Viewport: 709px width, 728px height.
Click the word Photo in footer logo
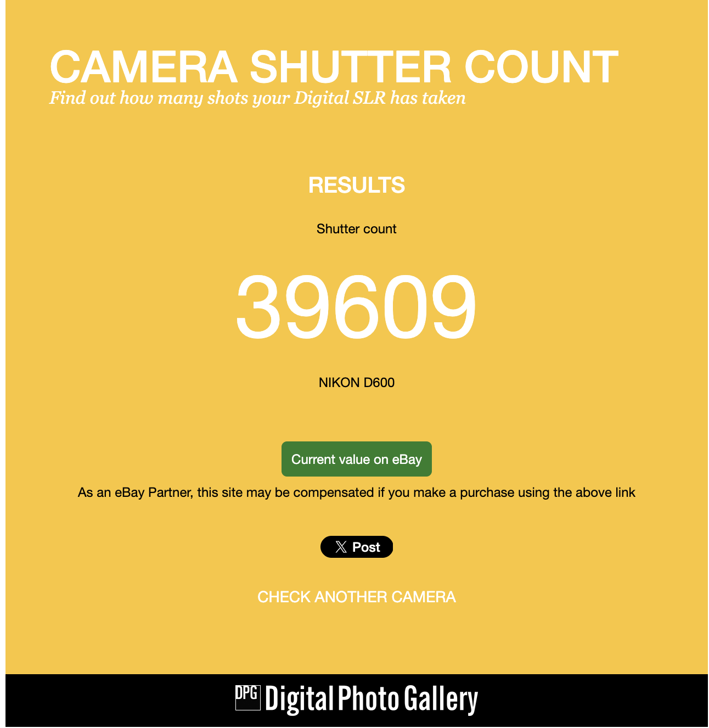tap(369, 699)
